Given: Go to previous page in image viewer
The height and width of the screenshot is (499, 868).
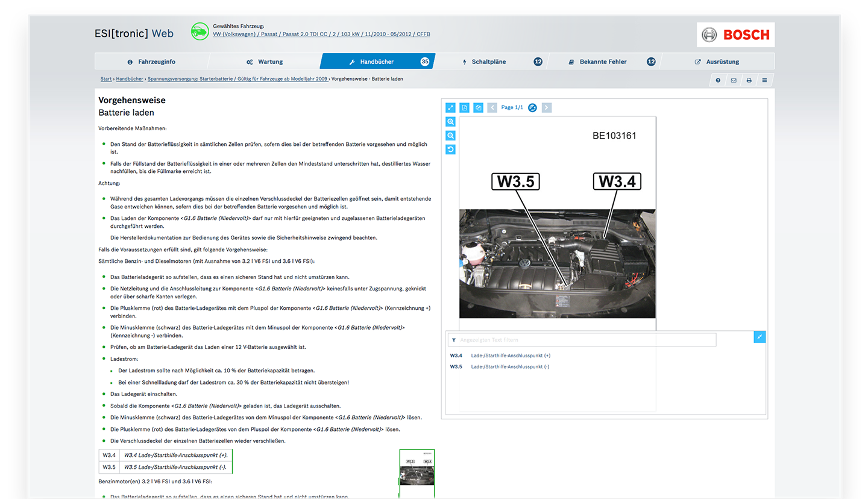Looking at the screenshot, I should (492, 107).
